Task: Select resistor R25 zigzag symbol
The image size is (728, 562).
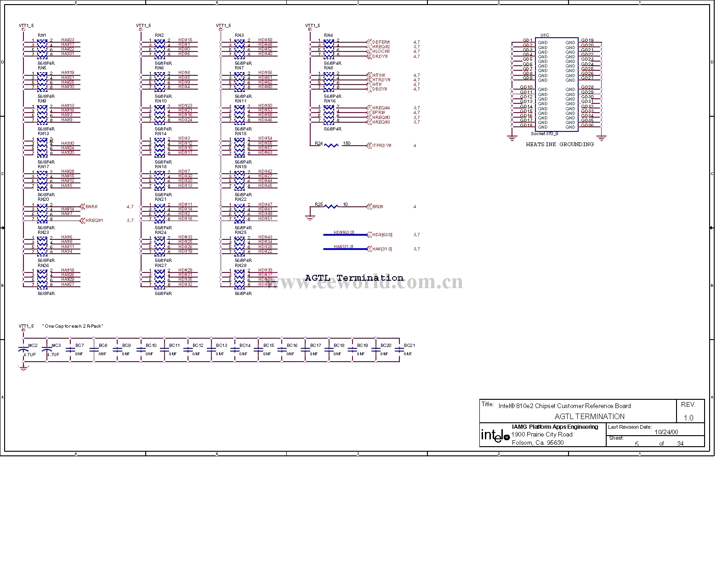Action: pyautogui.click(x=331, y=207)
